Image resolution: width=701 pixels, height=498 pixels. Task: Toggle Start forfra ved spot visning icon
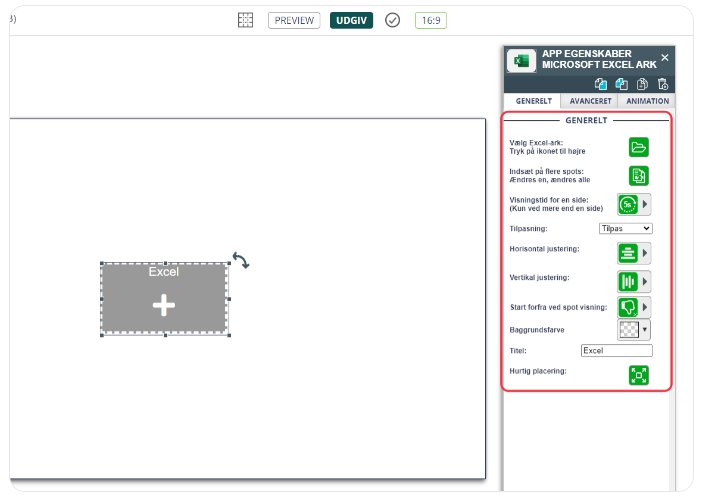point(628,307)
